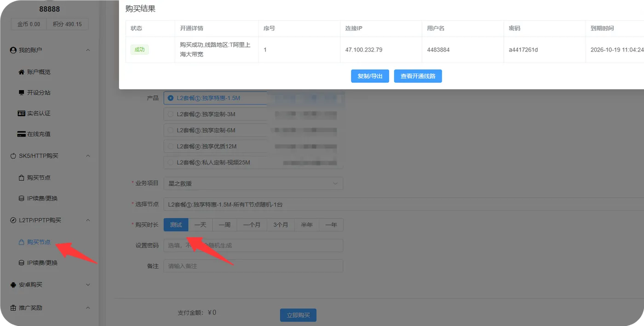Click the 立即购买 button
The image size is (644, 326).
click(x=298, y=315)
